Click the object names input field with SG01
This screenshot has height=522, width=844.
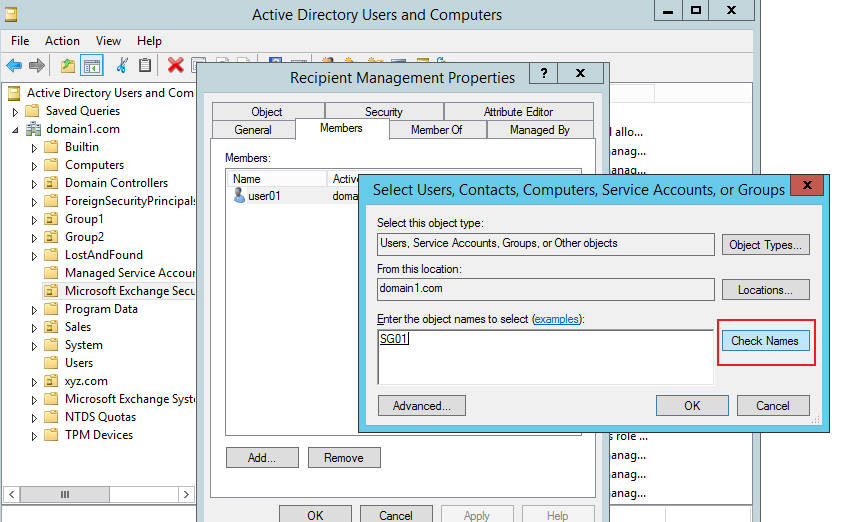[546, 357]
